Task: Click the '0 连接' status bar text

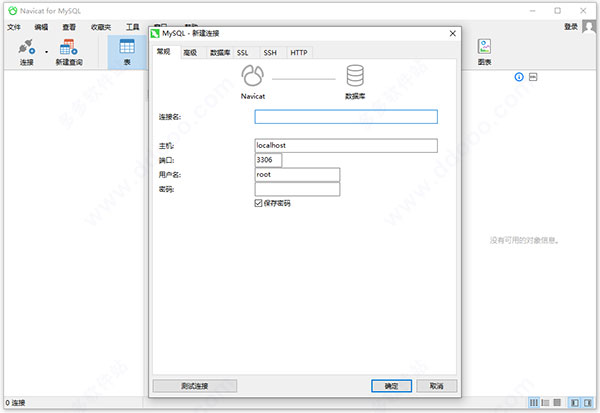Action: [x=15, y=403]
